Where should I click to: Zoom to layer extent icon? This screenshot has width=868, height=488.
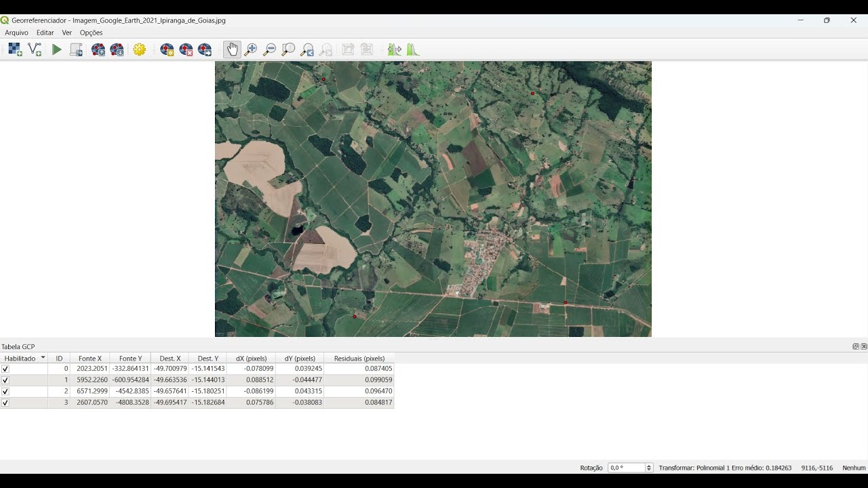pyautogui.click(x=288, y=49)
